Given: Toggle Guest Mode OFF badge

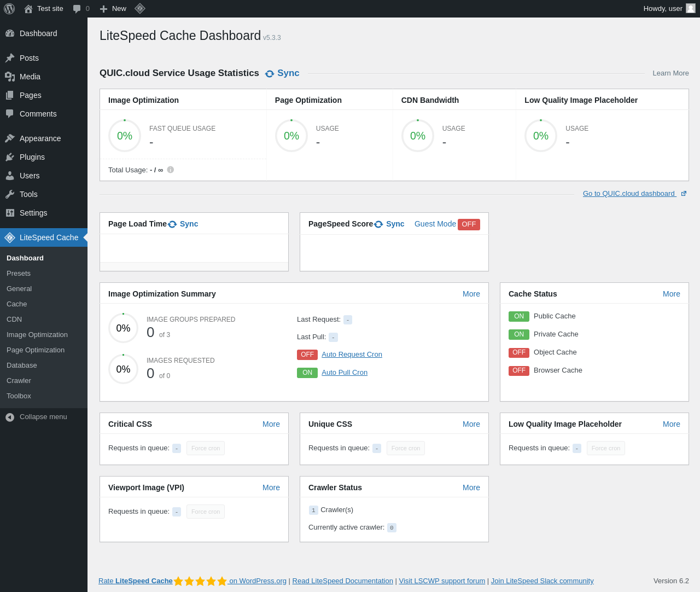Looking at the screenshot, I should click(x=469, y=224).
